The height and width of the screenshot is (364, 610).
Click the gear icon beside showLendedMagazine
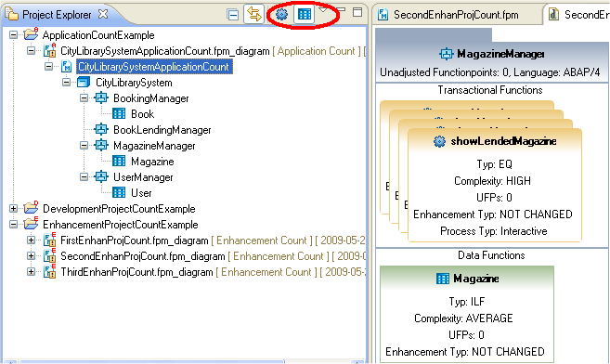pyautogui.click(x=439, y=141)
